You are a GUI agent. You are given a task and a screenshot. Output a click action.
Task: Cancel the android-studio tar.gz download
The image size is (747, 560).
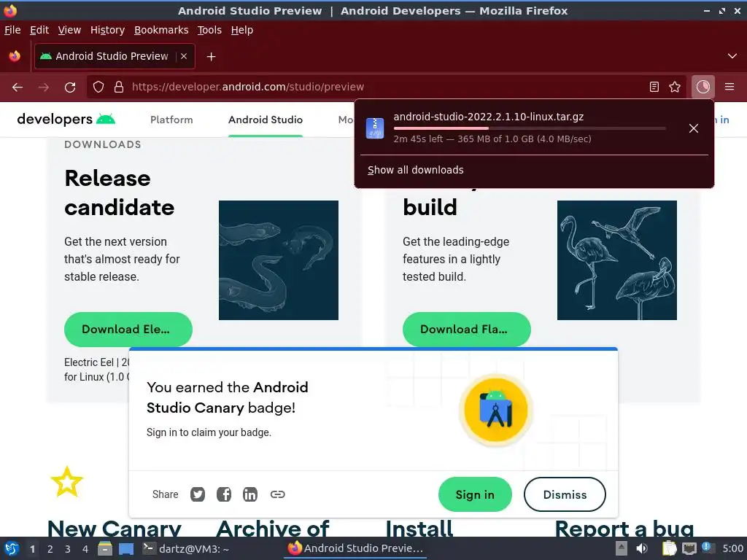click(694, 128)
